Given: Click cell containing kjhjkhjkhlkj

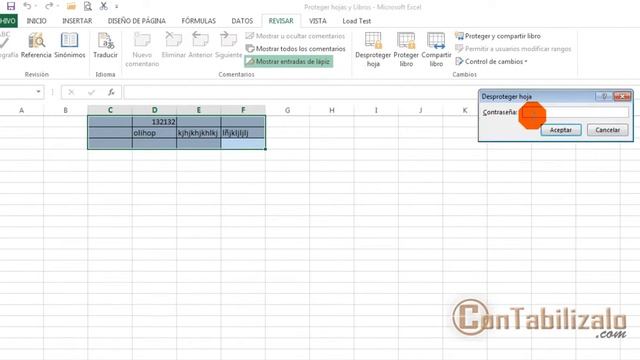Looking at the screenshot, I should (199, 133).
